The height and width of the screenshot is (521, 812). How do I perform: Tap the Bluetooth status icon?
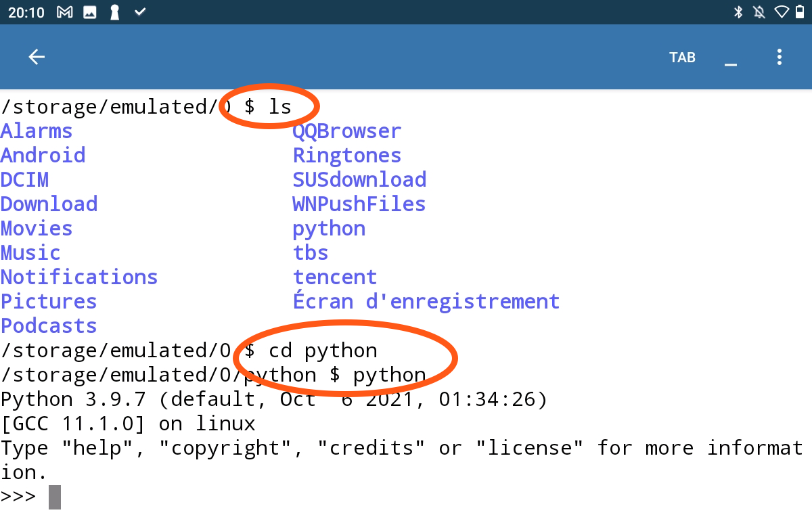coord(738,12)
